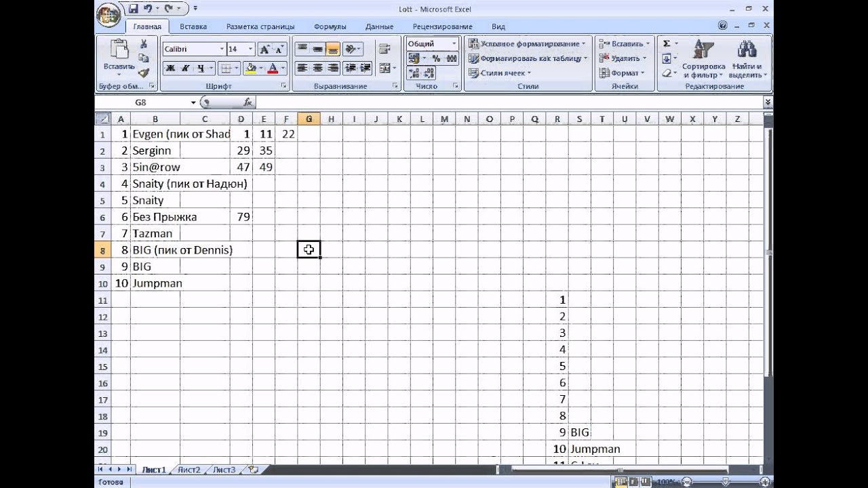Open the Fill down options icon

667,58
